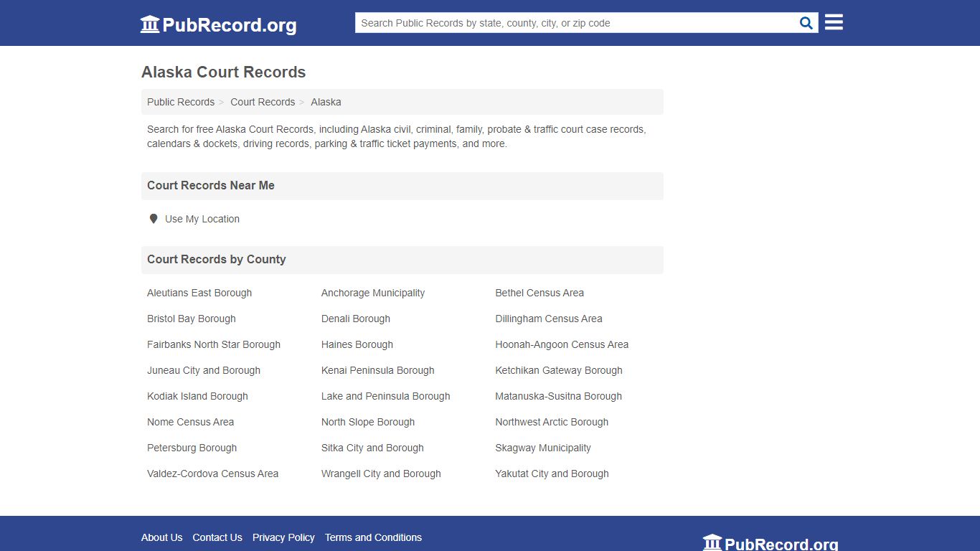This screenshot has width=980, height=551.
Task: Open Contact Us footer link
Action: coord(217,537)
